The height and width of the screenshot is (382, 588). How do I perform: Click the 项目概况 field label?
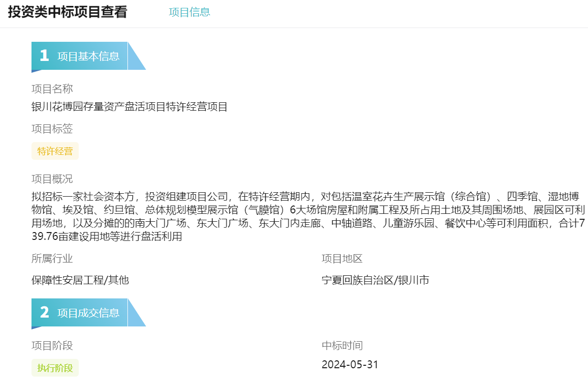tap(52, 178)
